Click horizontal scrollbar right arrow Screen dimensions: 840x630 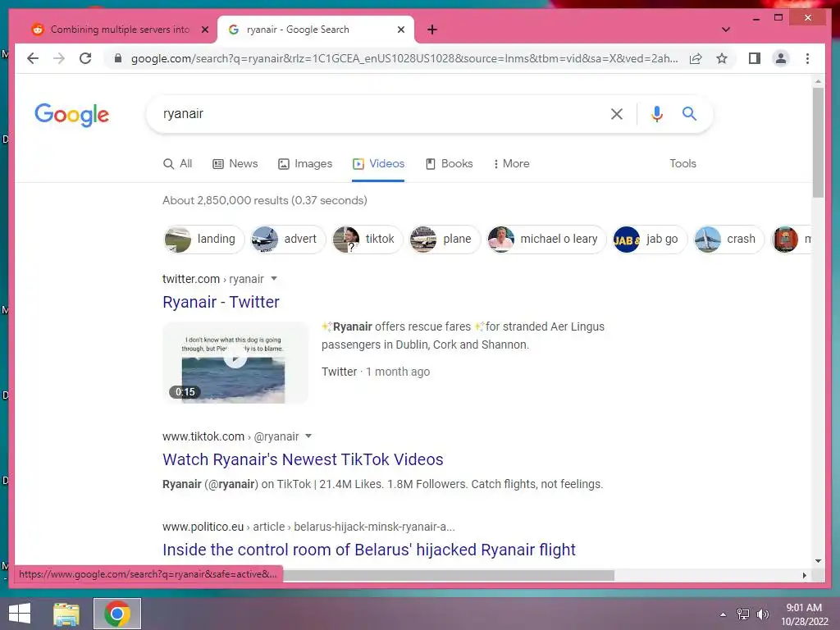pyautogui.click(x=804, y=575)
